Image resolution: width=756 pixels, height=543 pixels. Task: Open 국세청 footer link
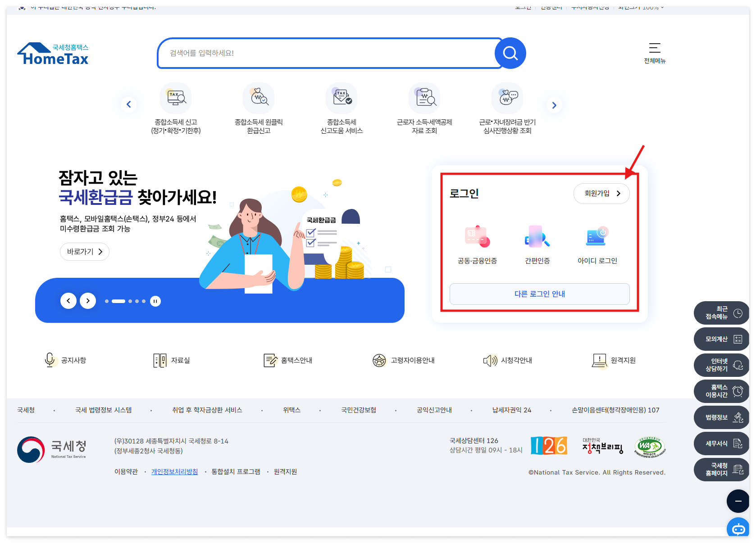click(26, 410)
